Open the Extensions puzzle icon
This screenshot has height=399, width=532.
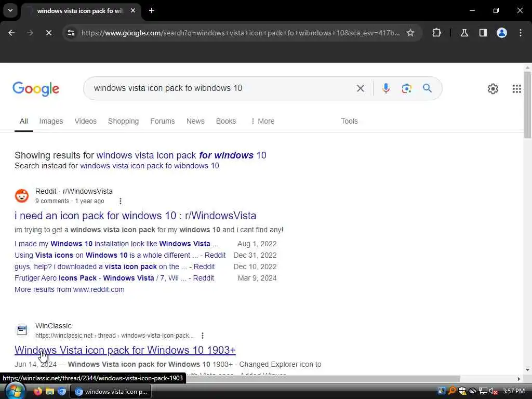click(436, 33)
